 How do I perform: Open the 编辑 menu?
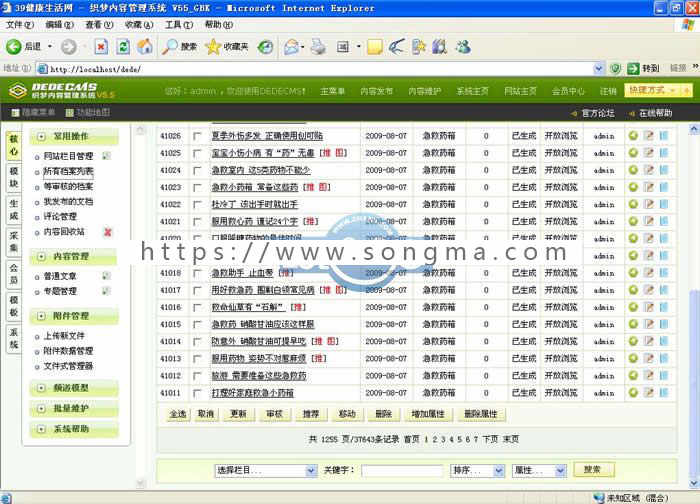60,25
